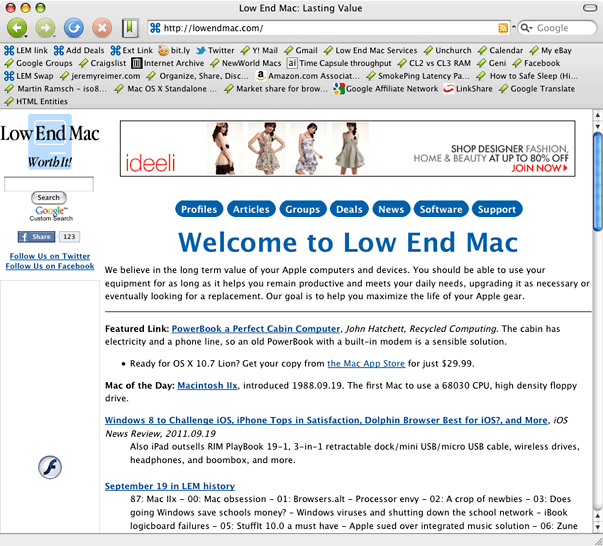Click the blue vertical scrollbar thumb
The image size is (603, 546).
point(598,181)
